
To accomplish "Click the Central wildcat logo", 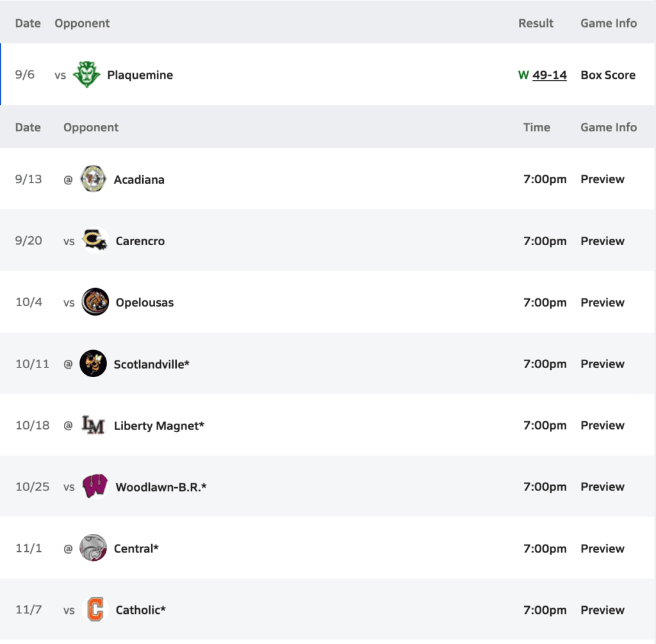I will (x=93, y=548).
